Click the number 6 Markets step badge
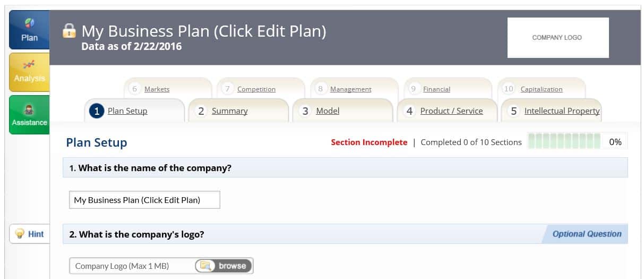 point(135,89)
